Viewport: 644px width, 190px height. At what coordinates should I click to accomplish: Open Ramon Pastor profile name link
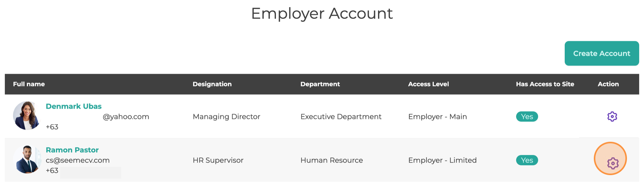(x=72, y=150)
